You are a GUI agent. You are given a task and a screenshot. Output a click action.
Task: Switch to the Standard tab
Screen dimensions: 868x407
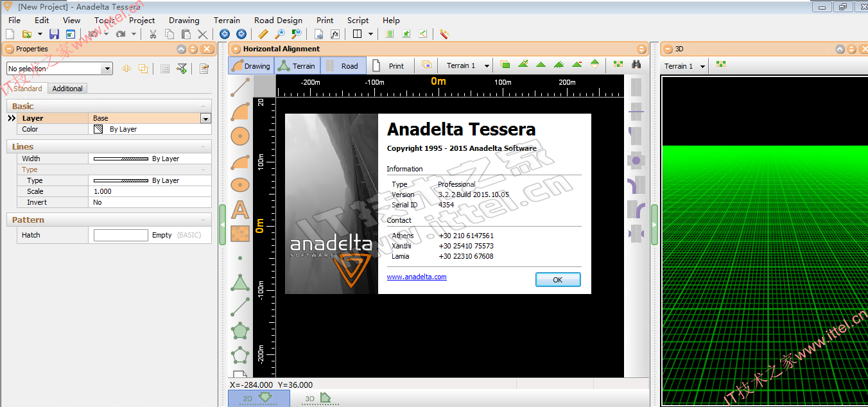click(28, 89)
